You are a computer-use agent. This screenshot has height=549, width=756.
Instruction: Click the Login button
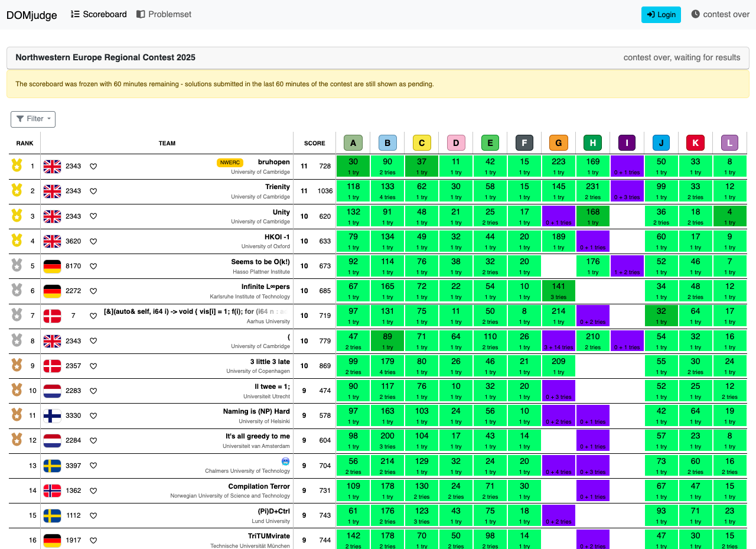pyautogui.click(x=661, y=15)
